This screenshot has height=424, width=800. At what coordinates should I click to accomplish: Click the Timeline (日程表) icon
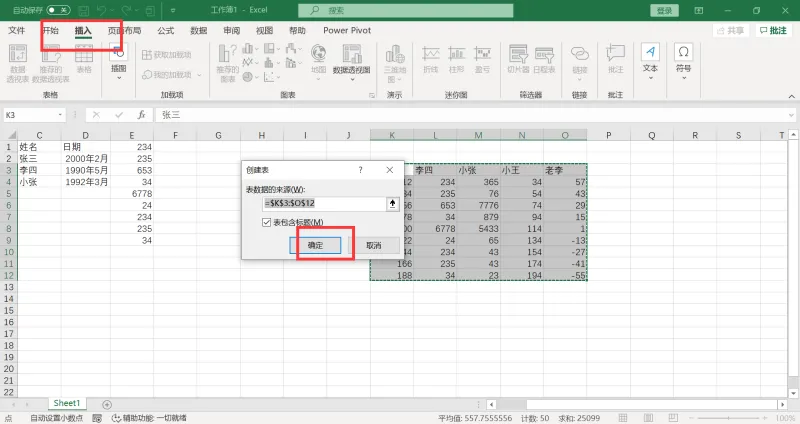point(544,59)
